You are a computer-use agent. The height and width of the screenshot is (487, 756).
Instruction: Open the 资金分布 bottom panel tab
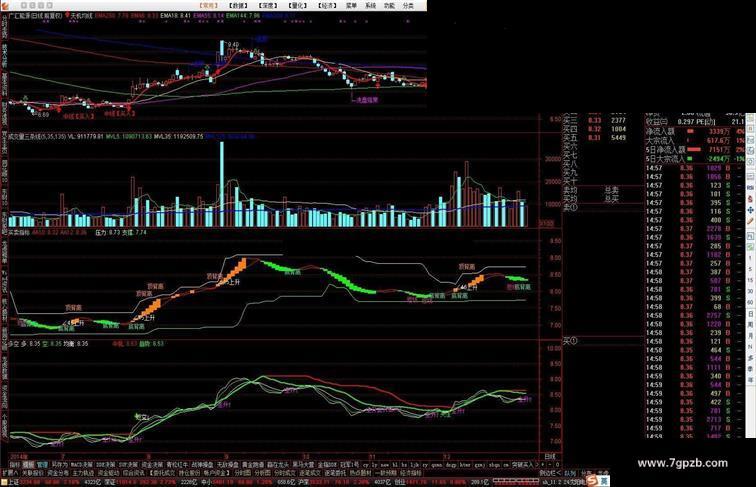click(57, 473)
